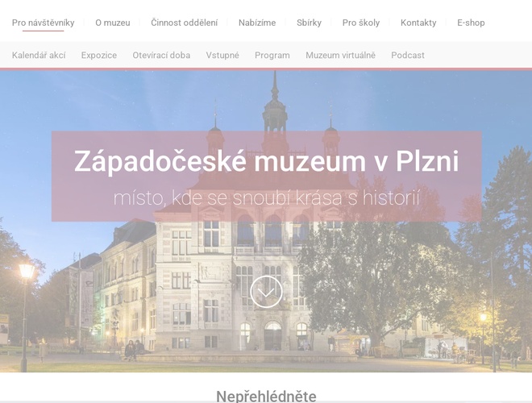Open Muzeum virtuálně submenu link

point(340,55)
